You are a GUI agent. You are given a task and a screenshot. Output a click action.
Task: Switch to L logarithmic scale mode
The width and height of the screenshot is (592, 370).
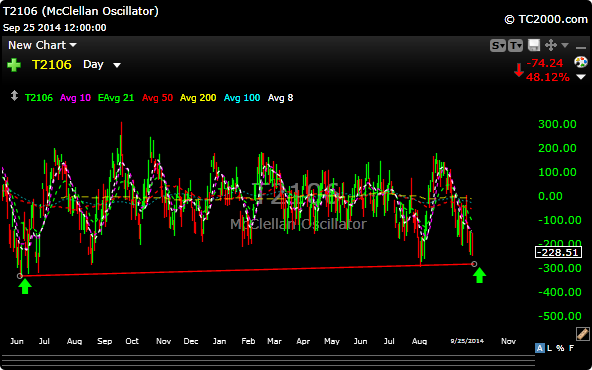[550, 348]
